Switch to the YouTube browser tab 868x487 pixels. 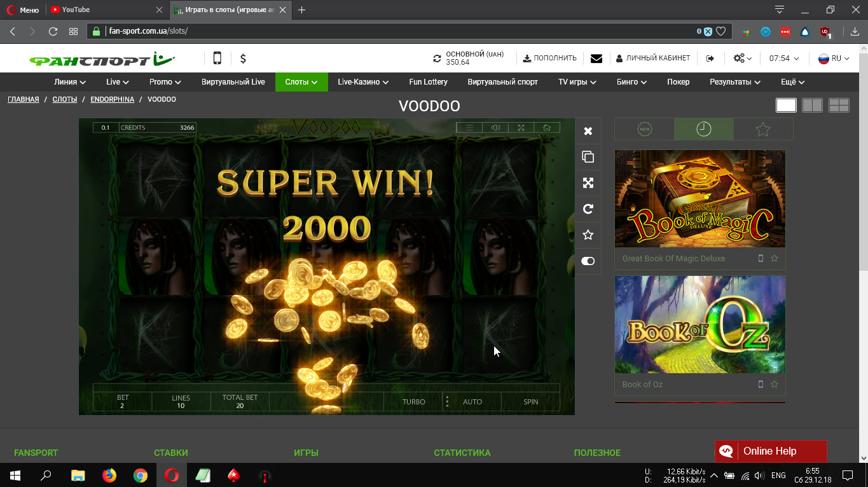pos(106,10)
